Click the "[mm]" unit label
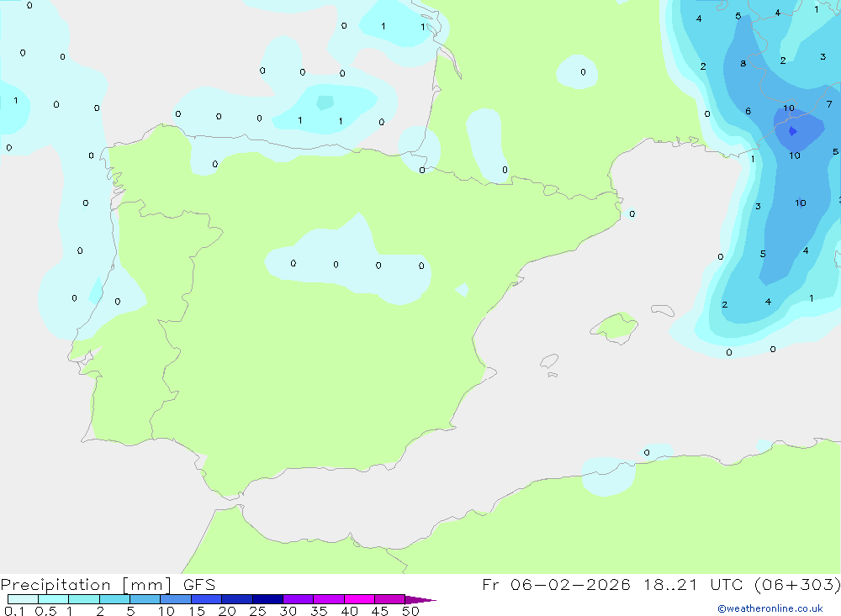The width and height of the screenshot is (841, 616). (x=146, y=585)
